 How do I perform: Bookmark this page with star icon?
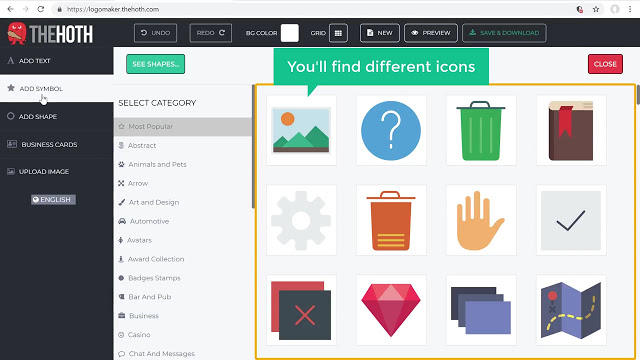tap(596, 9)
